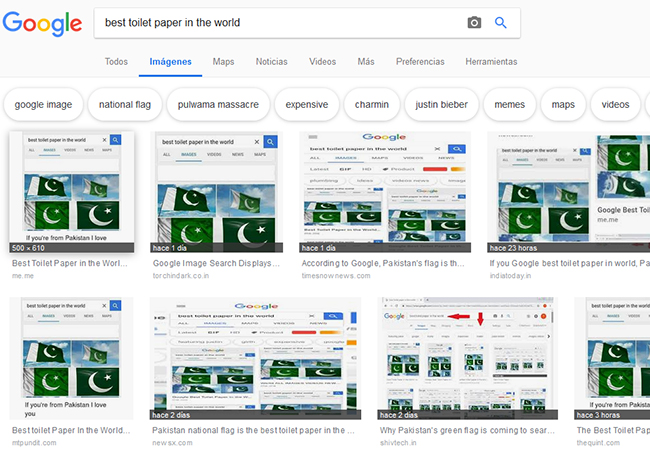
Task: Click 'If you Google best toilet paper' title
Action: 570,263
